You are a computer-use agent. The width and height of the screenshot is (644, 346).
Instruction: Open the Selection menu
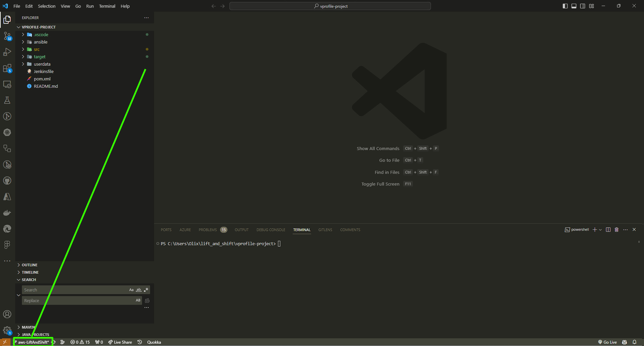(x=47, y=6)
